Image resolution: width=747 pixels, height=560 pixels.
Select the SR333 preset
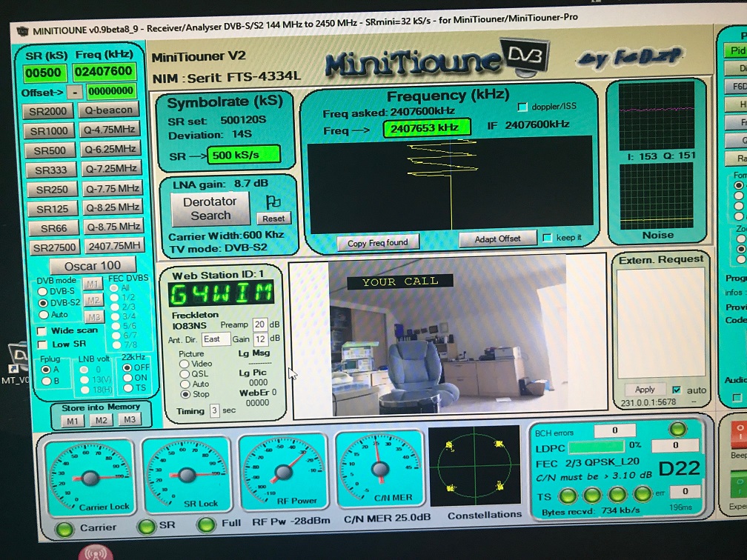pyautogui.click(x=51, y=170)
